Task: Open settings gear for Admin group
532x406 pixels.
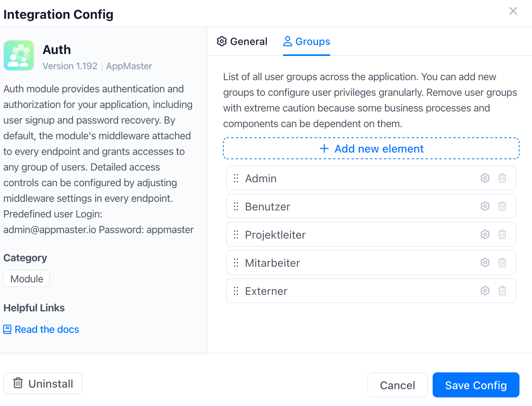Action: 485,178
